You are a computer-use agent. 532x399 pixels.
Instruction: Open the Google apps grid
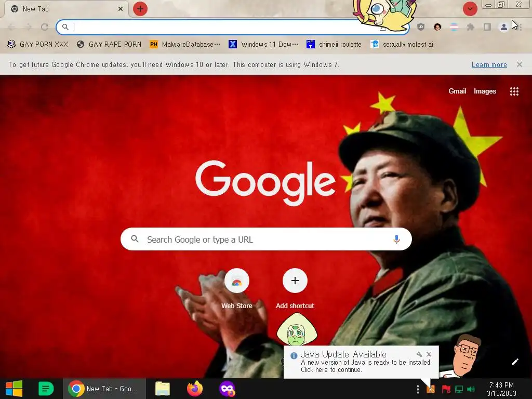coord(514,91)
